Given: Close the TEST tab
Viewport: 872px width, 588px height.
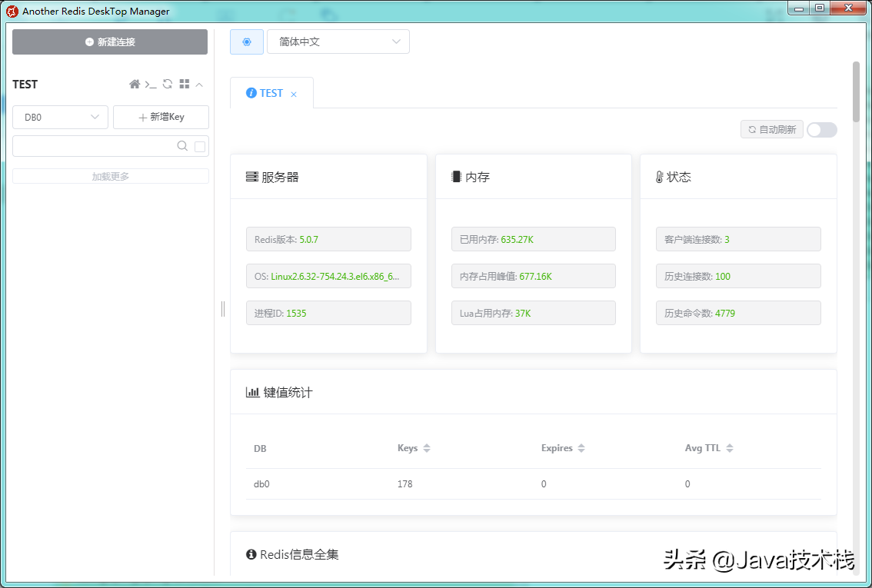Looking at the screenshot, I should [x=294, y=95].
